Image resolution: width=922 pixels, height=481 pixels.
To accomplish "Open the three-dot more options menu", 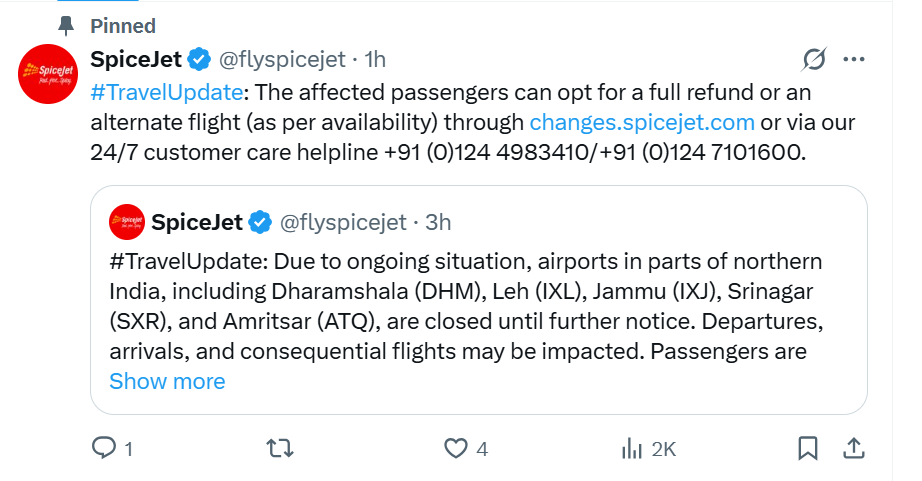I will point(853,60).
